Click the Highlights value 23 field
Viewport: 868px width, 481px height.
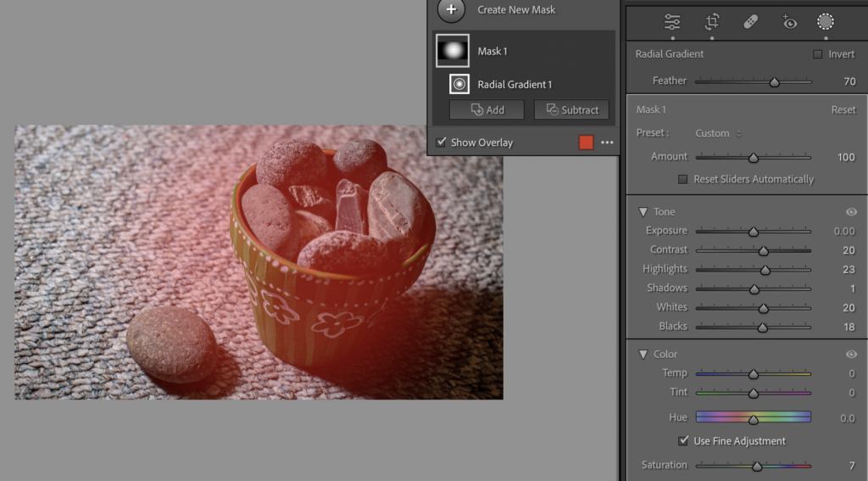pos(849,269)
